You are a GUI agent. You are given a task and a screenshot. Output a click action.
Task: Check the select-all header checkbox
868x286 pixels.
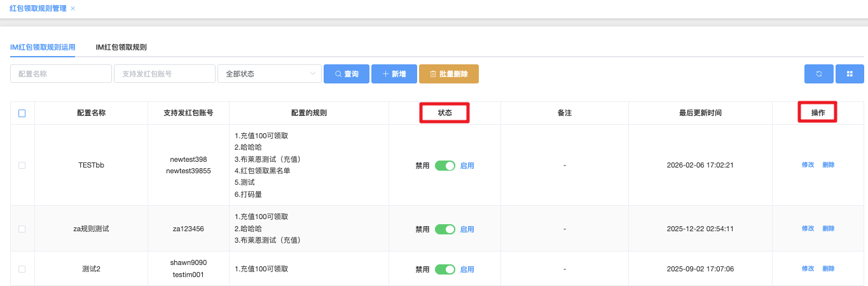[22, 113]
